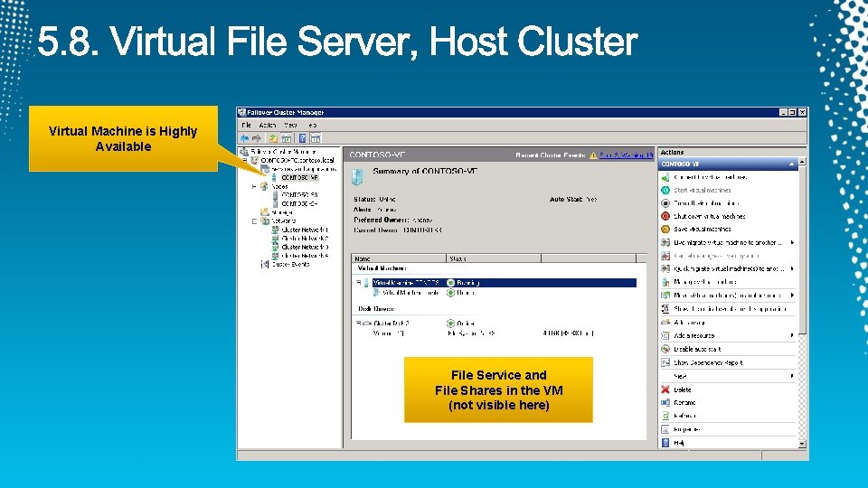Click the orange Save virtual machines icon

coord(665,229)
